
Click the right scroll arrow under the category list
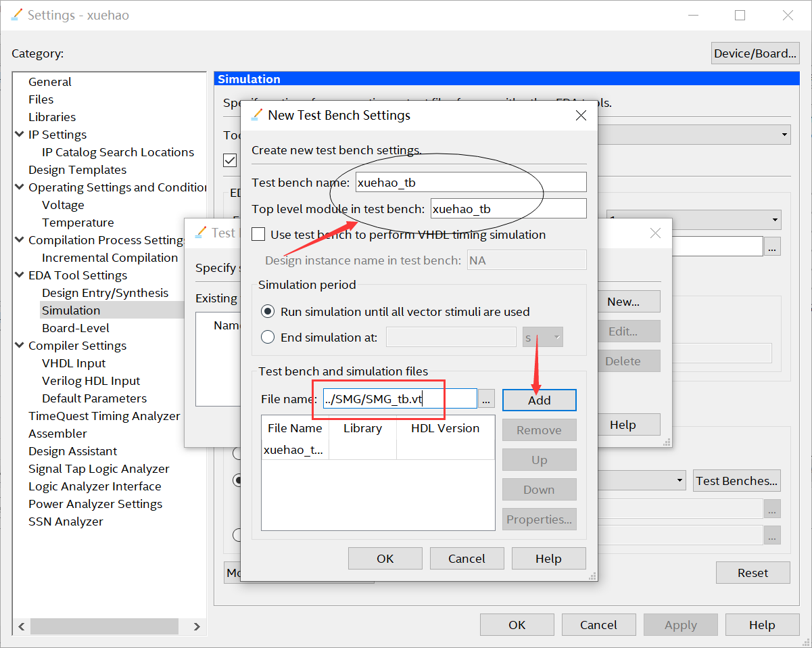coord(196,626)
